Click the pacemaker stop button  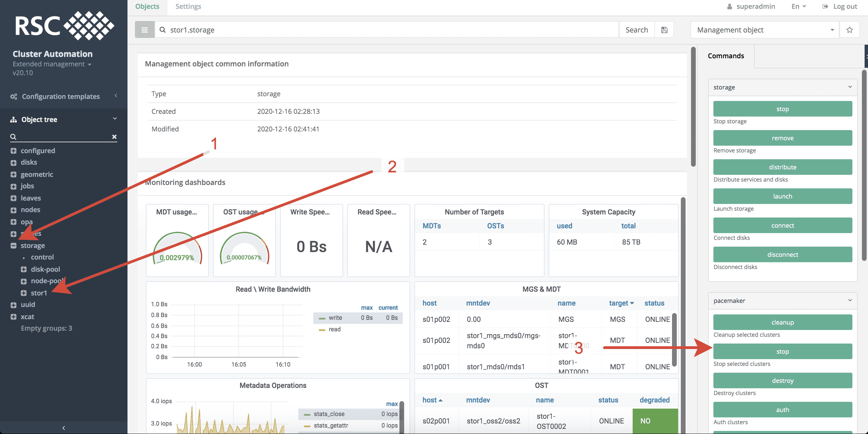point(782,351)
